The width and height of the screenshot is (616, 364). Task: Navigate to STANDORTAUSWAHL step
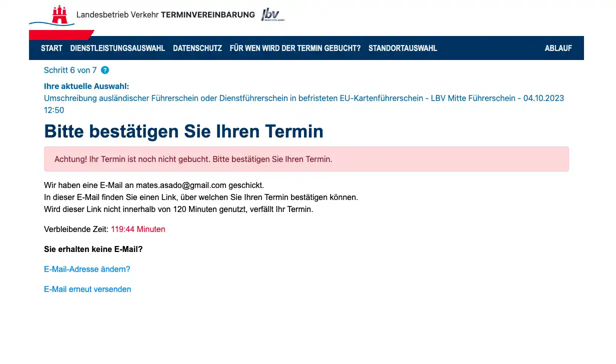pos(402,48)
